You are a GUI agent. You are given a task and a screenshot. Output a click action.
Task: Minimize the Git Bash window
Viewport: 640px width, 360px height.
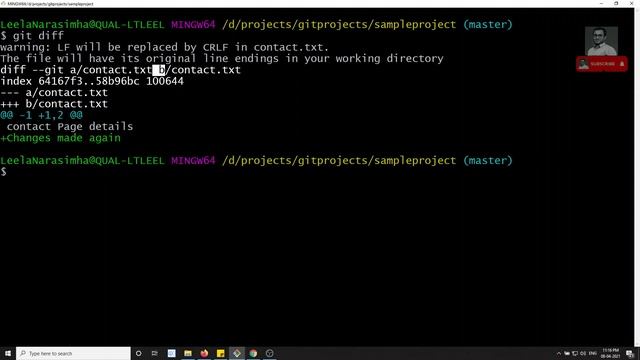point(602,4)
